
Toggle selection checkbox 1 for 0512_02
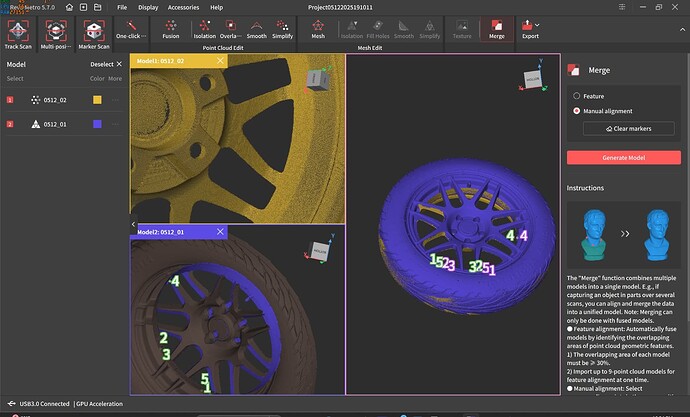(10, 100)
